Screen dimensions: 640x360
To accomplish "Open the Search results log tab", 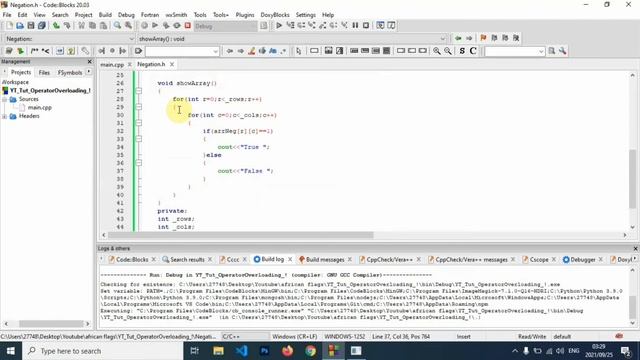I will pos(187,260).
